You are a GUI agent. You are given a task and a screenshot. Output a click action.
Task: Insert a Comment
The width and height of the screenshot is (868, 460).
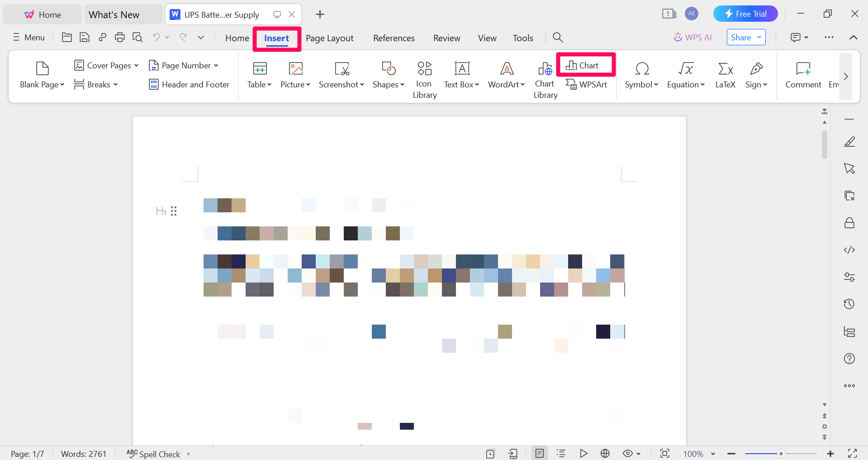tap(803, 75)
